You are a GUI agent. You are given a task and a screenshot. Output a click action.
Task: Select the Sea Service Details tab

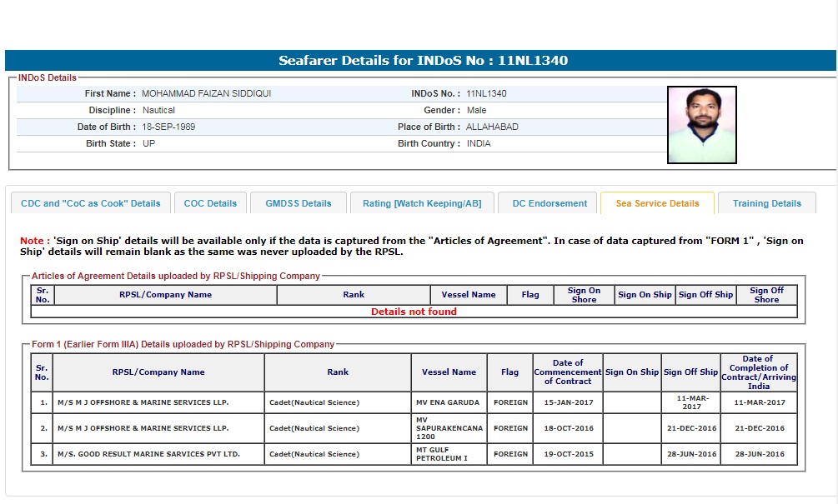coord(657,203)
